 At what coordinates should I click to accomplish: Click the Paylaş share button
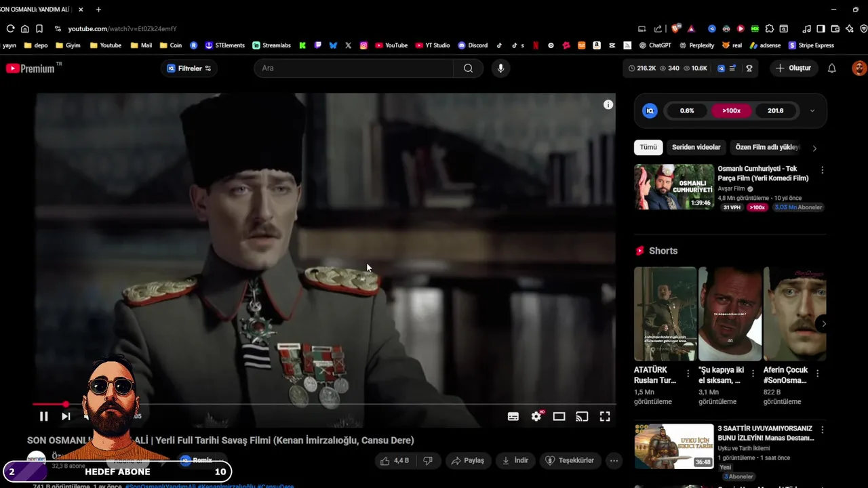(x=467, y=461)
